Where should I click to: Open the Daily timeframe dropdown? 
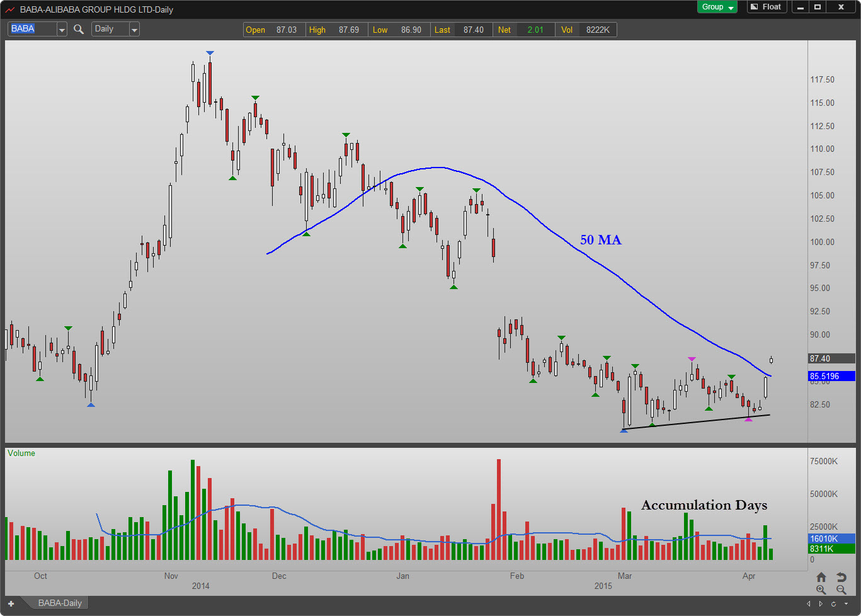pos(134,29)
